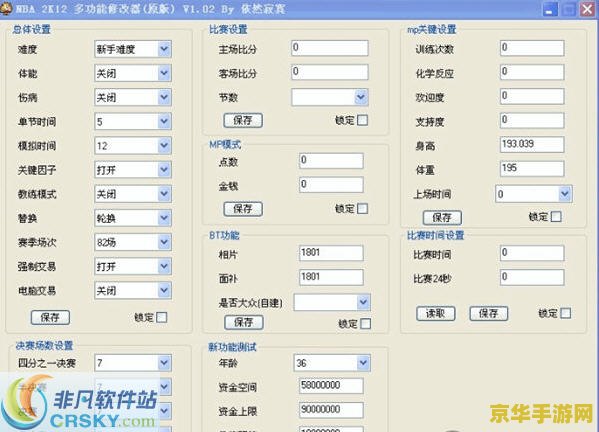The width and height of the screenshot is (599, 432).
Task: Click the 比赛24秒 input field
Action: point(532,277)
